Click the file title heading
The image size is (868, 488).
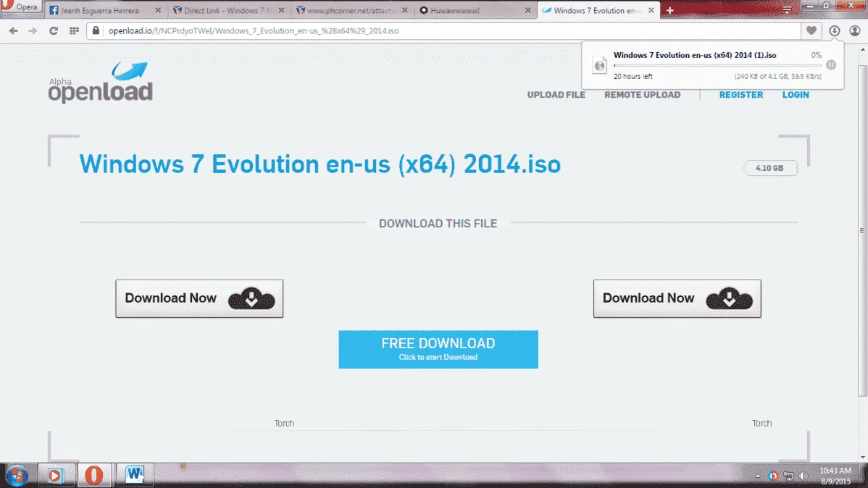tap(320, 164)
